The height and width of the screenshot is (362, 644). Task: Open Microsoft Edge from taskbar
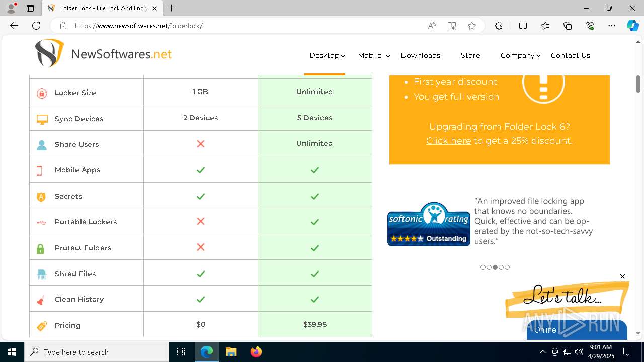tap(207, 352)
